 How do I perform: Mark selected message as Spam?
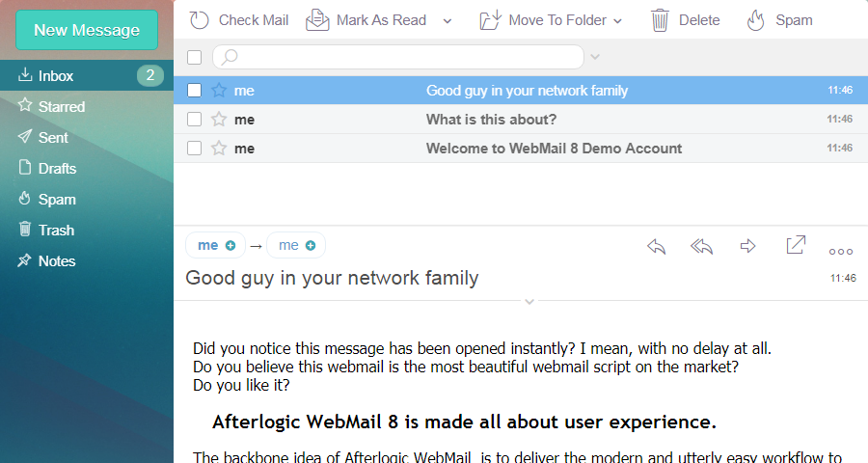pyautogui.click(x=779, y=20)
